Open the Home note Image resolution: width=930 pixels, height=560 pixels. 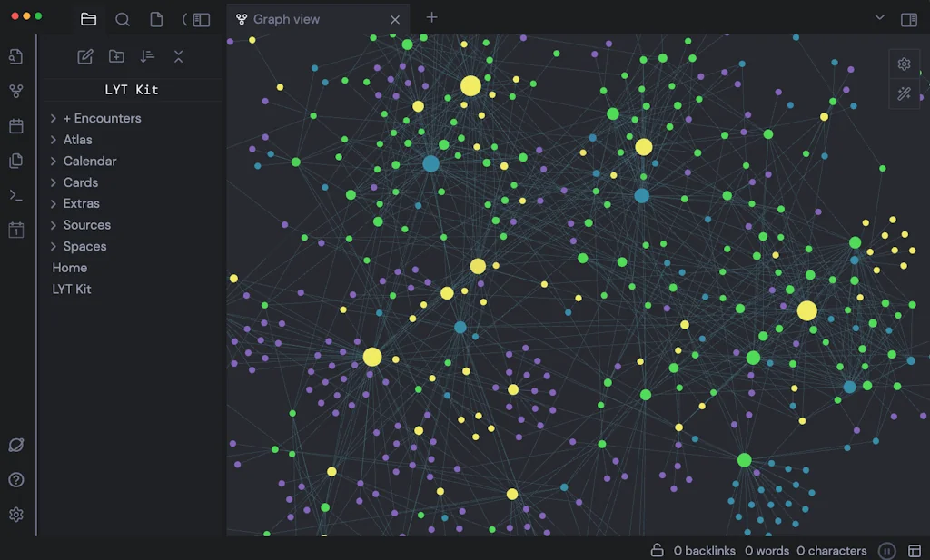click(x=69, y=267)
